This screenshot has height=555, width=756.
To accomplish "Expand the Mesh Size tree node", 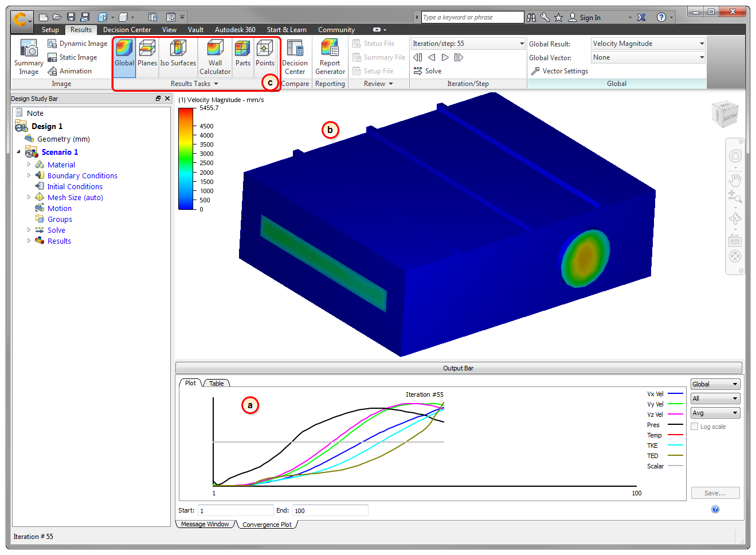I will [29, 197].
